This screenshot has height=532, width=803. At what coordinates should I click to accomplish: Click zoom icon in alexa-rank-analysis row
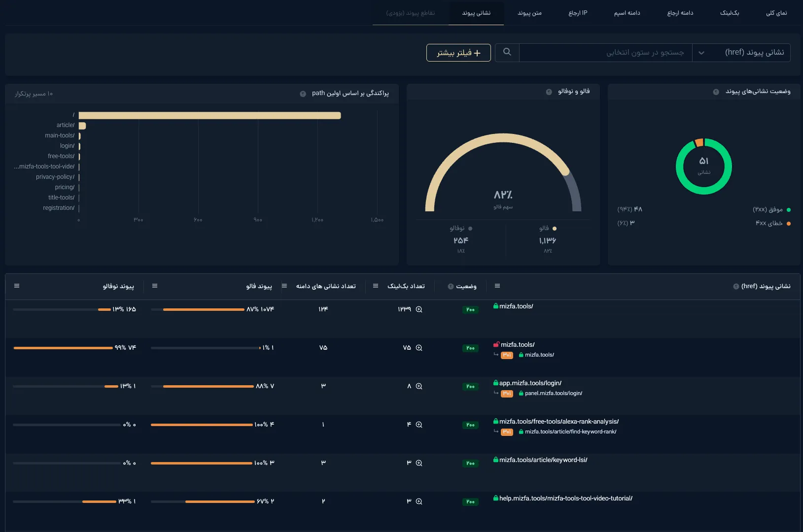[x=419, y=425]
